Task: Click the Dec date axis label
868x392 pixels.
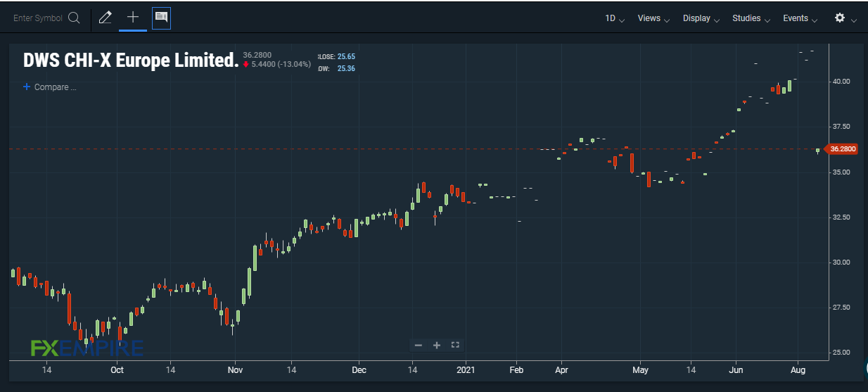Action: pos(359,369)
